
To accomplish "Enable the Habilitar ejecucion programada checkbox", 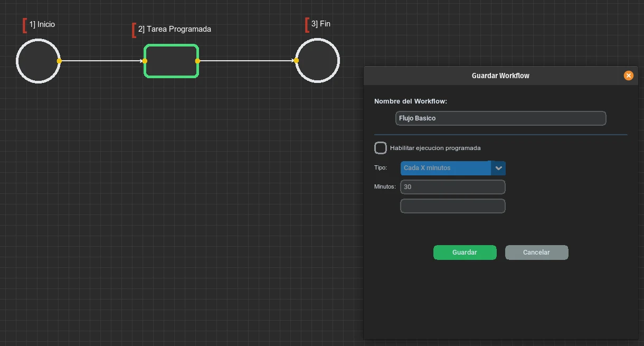I will pyautogui.click(x=381, y=148).
